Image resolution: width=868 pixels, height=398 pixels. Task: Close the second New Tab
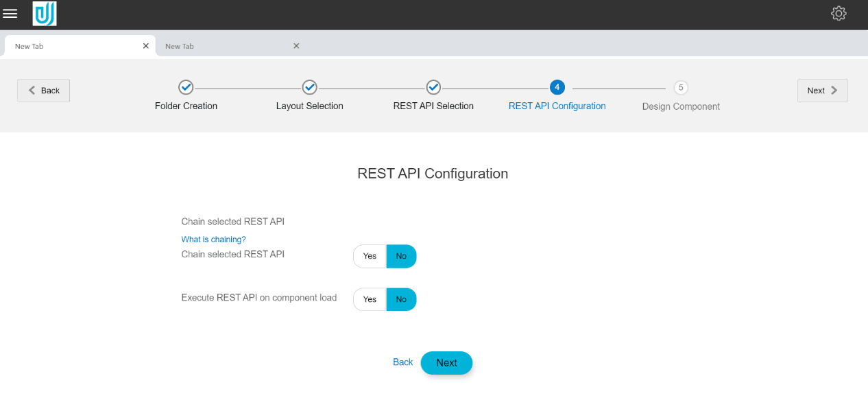tap(296, 46)
